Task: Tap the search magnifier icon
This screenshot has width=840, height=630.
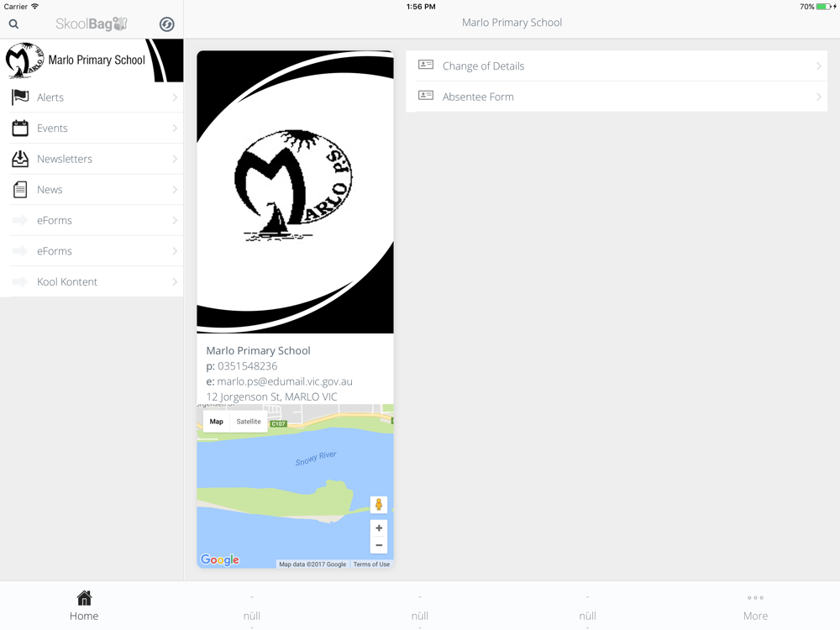Action: pos(14,24)
